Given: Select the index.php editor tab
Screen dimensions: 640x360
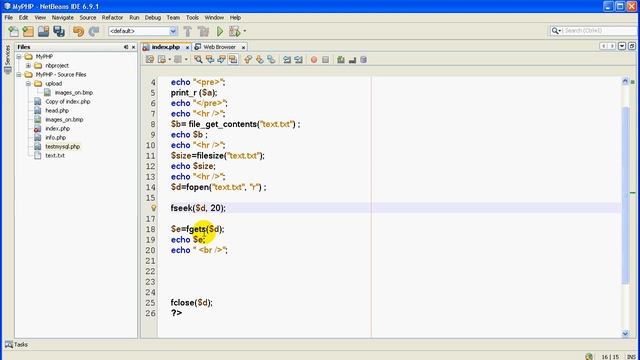Looking at the screenshot, I should [165, 47].
